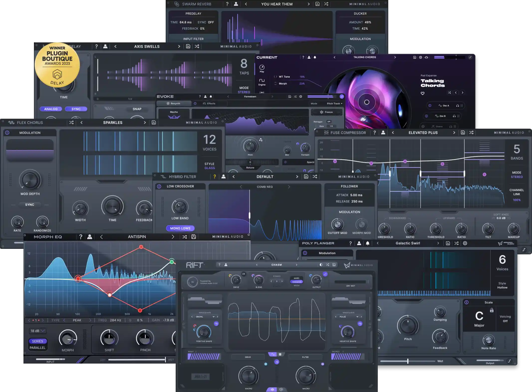This screenshot has width=532, height=392.
Task: Open help in Fuse Compressor header
Action: pyautogui.click(x=375, y=133)
